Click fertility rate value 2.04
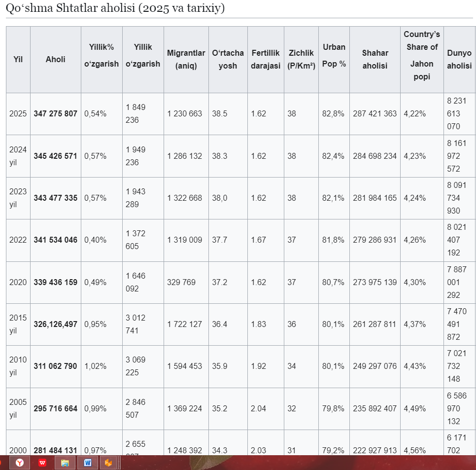 pos(258,409)
